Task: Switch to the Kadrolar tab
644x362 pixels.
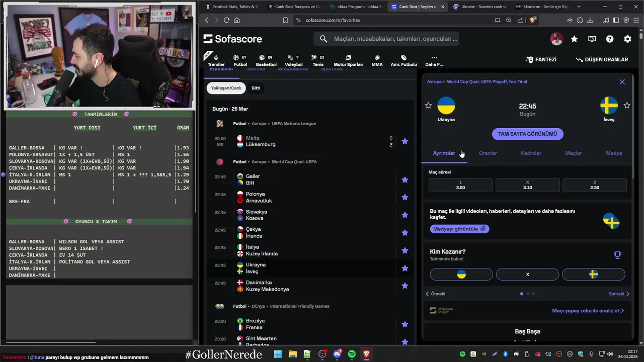Action: coord(531,153)
